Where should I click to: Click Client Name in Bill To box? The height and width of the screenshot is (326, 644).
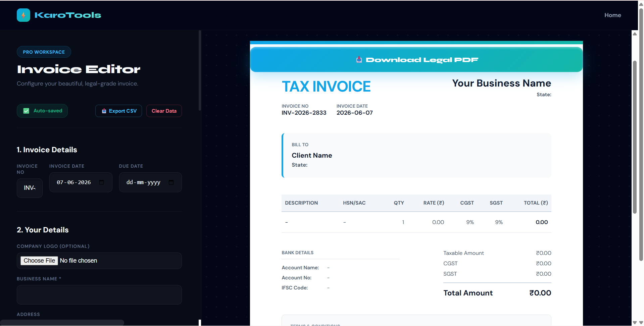312,155
